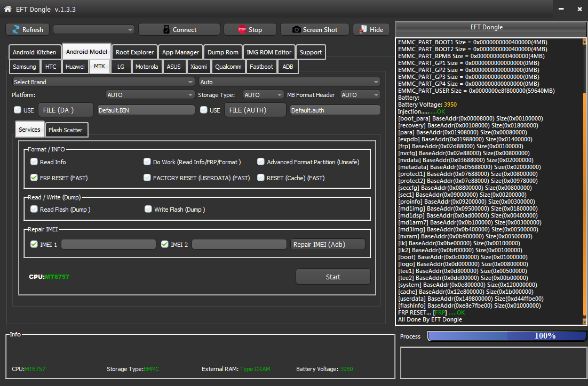The height and width of the screenshot is (386, 588).
Task: Click the IMEI 1 input field
Action: coord(109,244)
